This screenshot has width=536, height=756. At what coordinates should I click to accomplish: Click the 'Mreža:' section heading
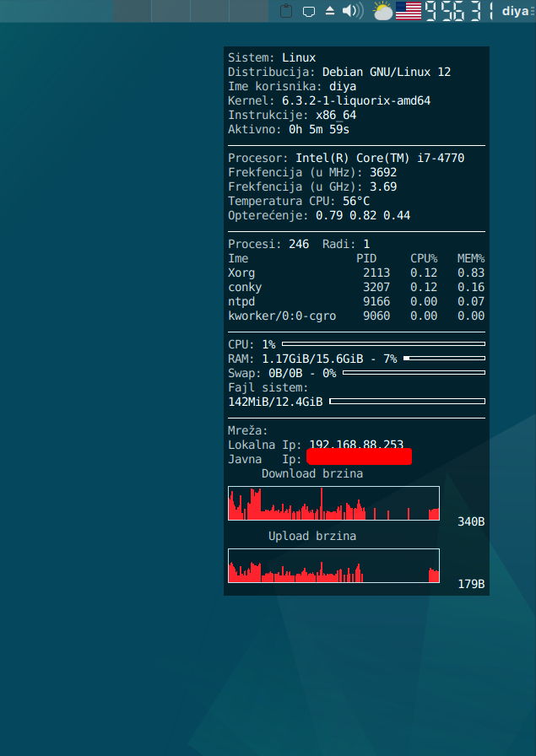(248, 430)
